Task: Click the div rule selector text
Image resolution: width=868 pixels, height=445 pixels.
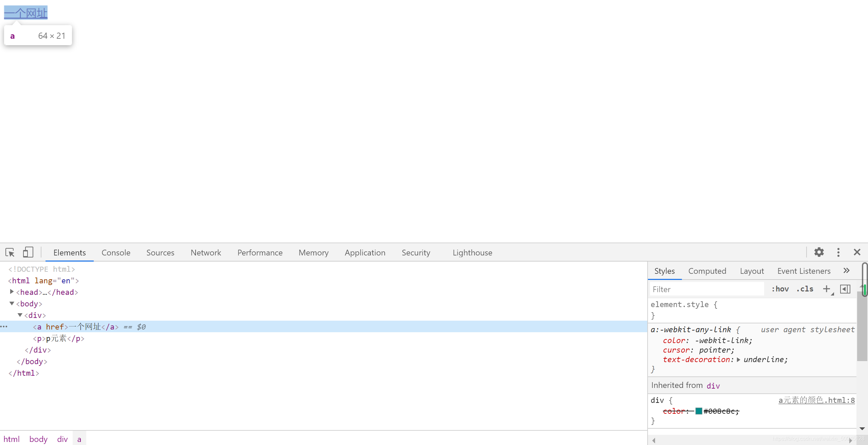Action: click(657, 400)
